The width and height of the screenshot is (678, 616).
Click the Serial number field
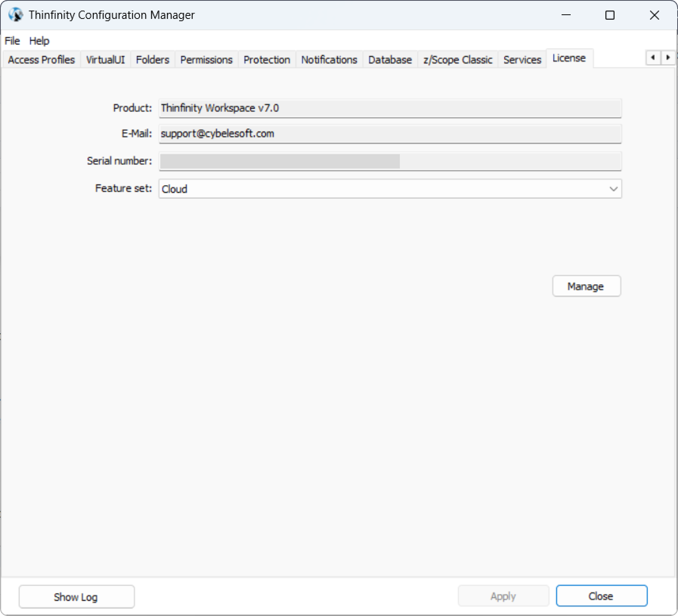(390, 161)
